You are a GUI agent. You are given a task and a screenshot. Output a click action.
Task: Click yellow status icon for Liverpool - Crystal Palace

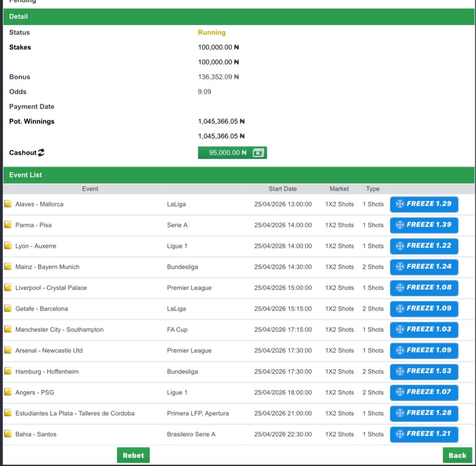[8, 287]
